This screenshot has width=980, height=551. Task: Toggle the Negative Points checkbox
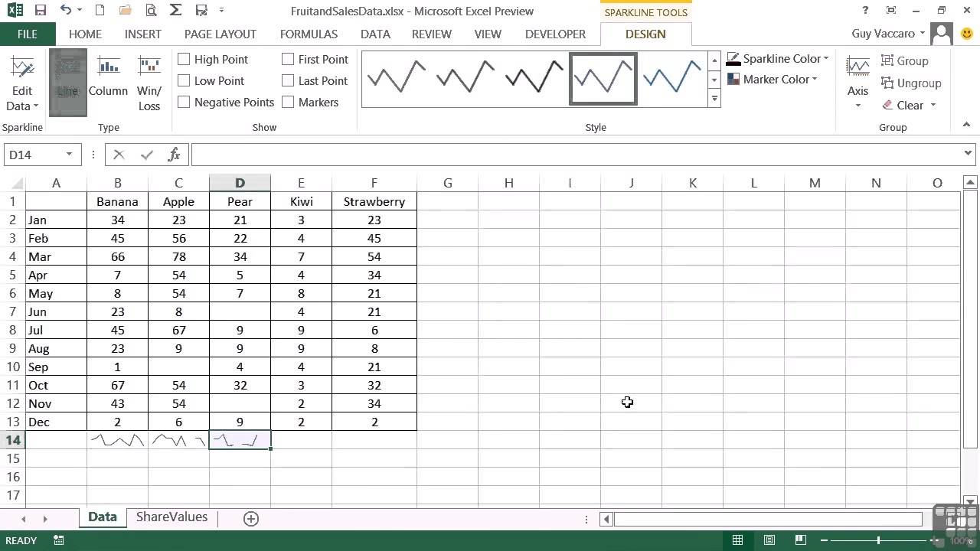[184, 102]
